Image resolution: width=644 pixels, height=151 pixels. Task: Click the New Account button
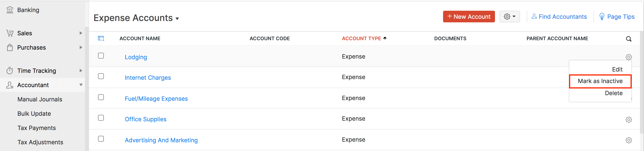coord(469,17)
